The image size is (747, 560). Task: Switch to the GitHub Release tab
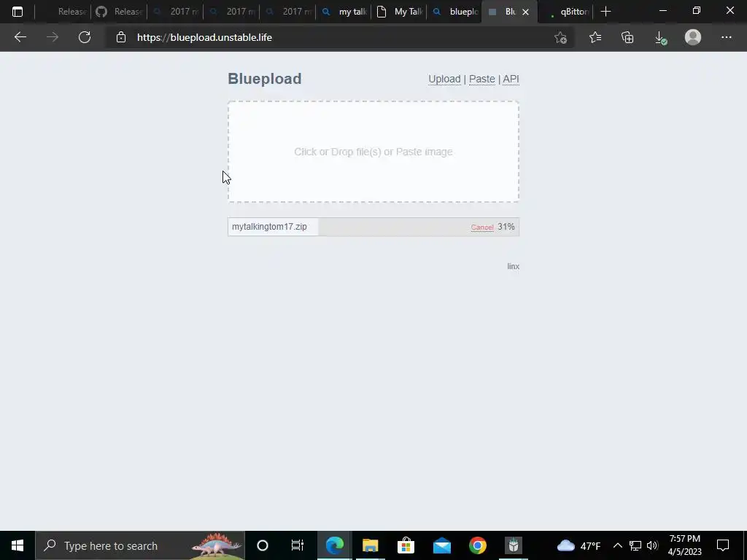(x=119, y=12)
